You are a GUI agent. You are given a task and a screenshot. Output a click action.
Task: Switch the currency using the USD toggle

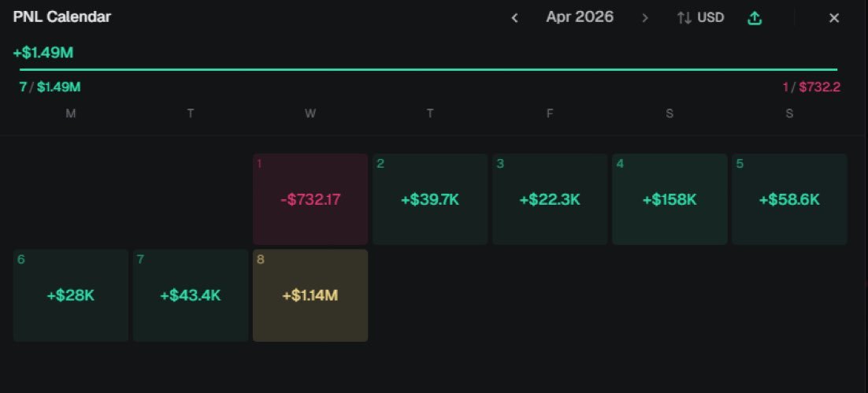(x=701, y=17)
